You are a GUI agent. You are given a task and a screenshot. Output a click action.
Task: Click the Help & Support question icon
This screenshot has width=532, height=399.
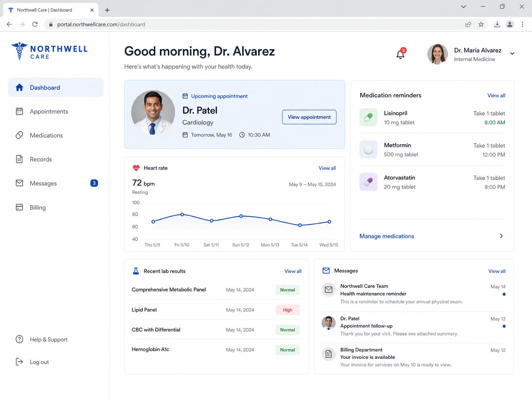(x=19, y=339)
